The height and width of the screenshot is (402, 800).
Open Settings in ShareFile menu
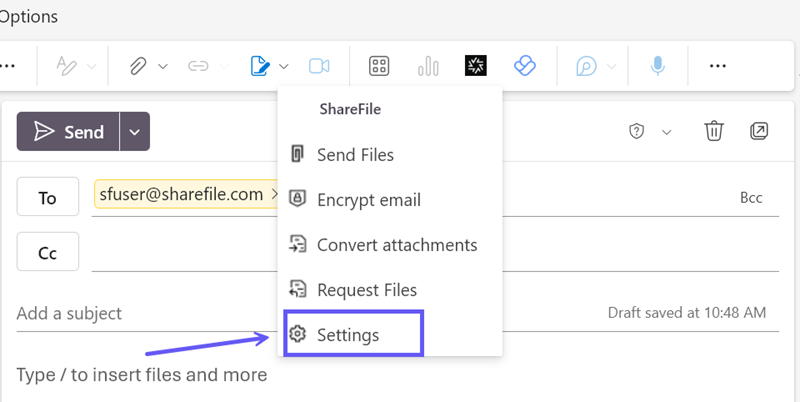pos(354,334)
